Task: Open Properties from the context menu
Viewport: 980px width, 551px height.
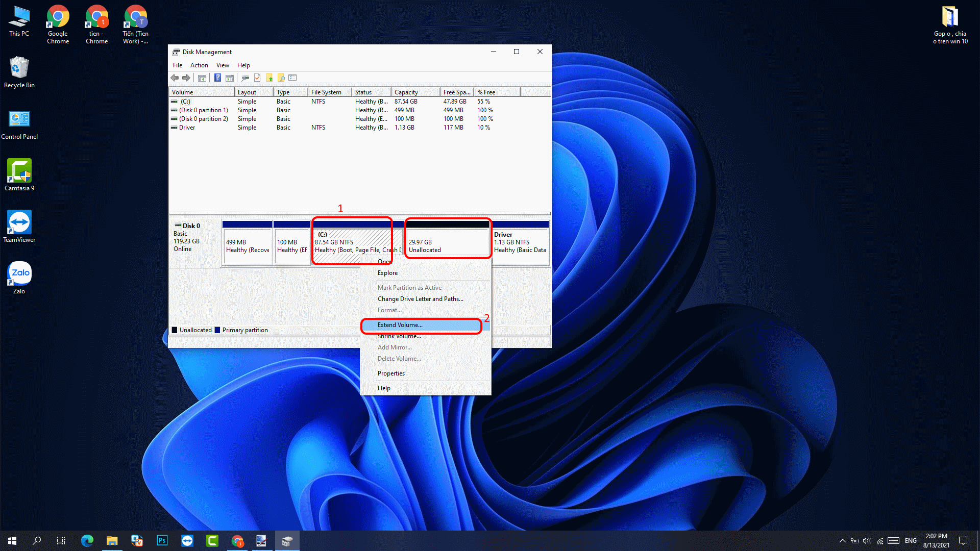Action: [391, 373]
